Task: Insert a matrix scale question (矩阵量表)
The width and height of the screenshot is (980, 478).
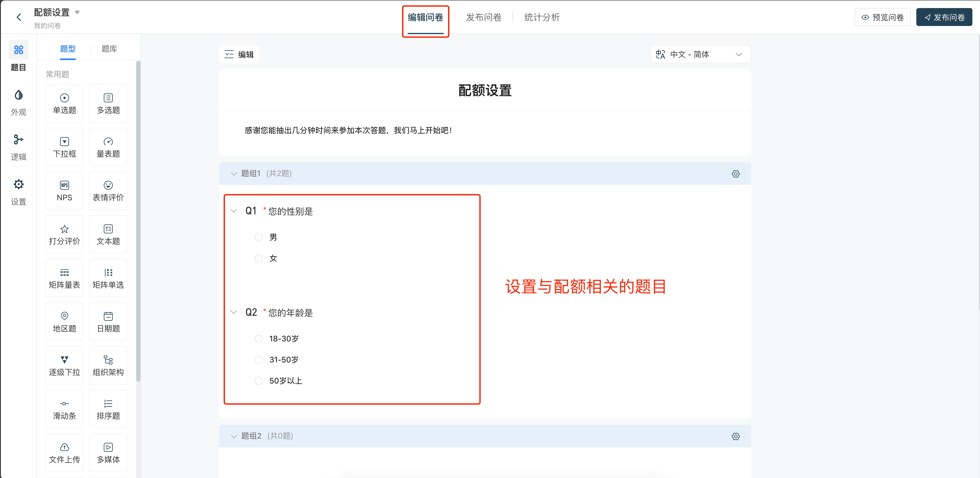Action: point(64,278)
